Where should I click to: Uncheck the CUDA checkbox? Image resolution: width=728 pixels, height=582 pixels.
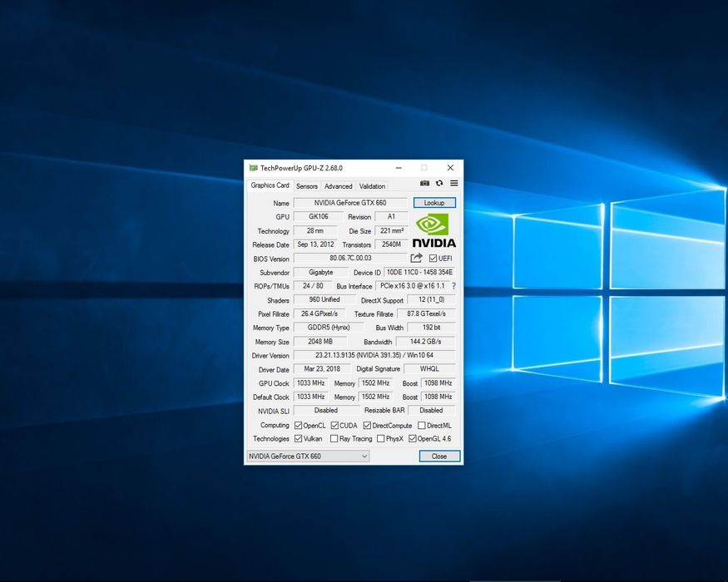point(333,426)
